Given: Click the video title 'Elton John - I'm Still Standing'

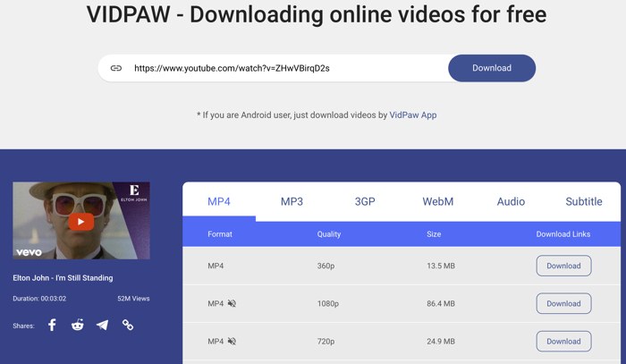Looking at the screenshot, I should 63,278.
